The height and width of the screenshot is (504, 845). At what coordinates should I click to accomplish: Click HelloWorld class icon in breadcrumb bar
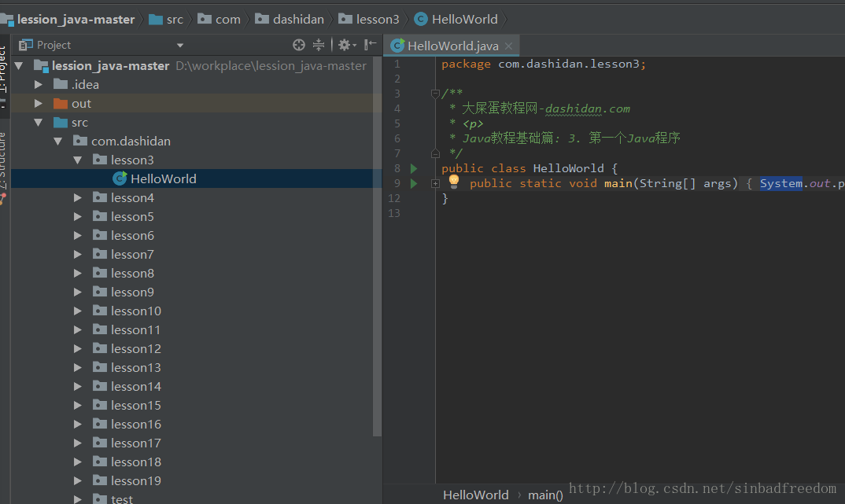(421, 19)
